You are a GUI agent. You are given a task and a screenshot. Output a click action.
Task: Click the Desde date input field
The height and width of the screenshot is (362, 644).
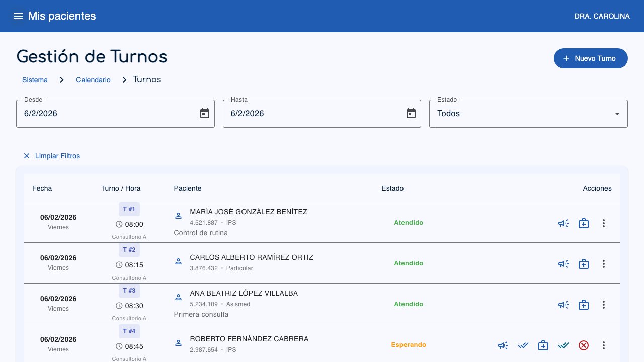(106, 114)
